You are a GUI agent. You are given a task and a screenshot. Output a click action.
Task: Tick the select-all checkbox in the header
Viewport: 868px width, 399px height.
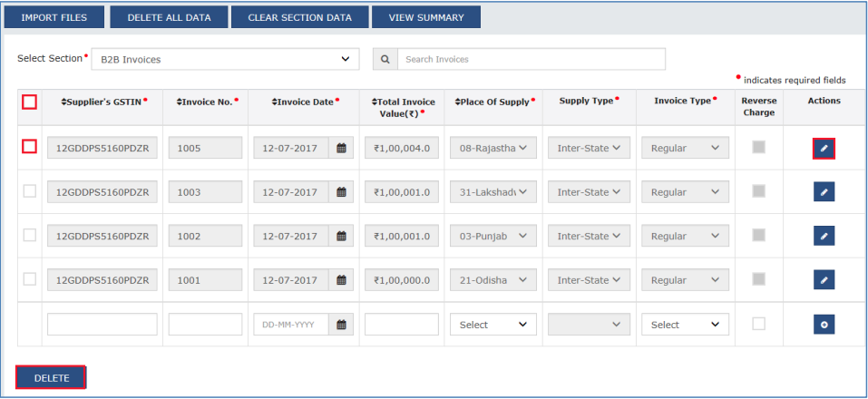pos(29,102)
